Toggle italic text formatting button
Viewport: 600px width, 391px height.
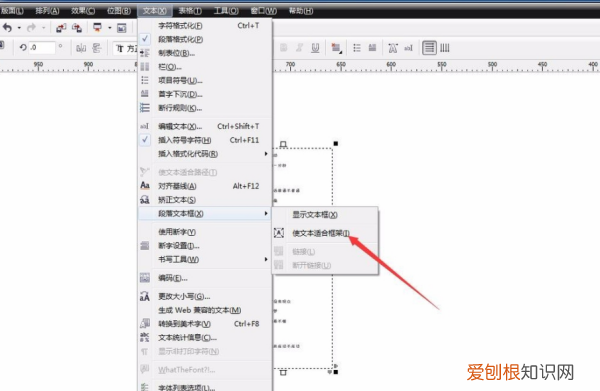coord(299,48)
